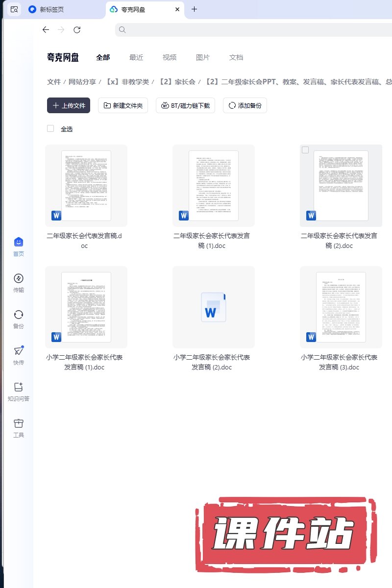
Task: Switch to the 文档 tab
Action: click(236, 57)
